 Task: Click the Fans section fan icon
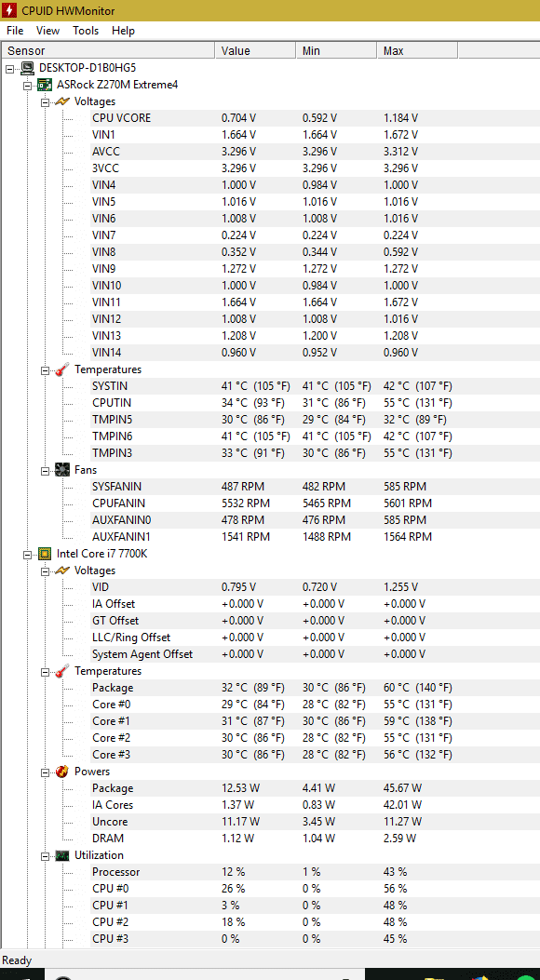click(62, 469)
